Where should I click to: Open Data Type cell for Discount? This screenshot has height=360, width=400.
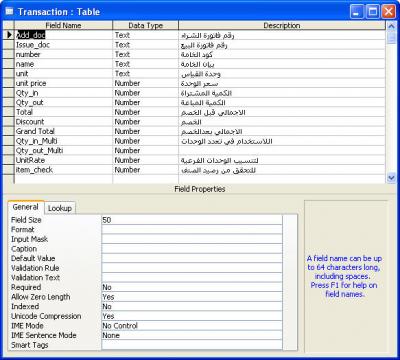pos(146,122)
